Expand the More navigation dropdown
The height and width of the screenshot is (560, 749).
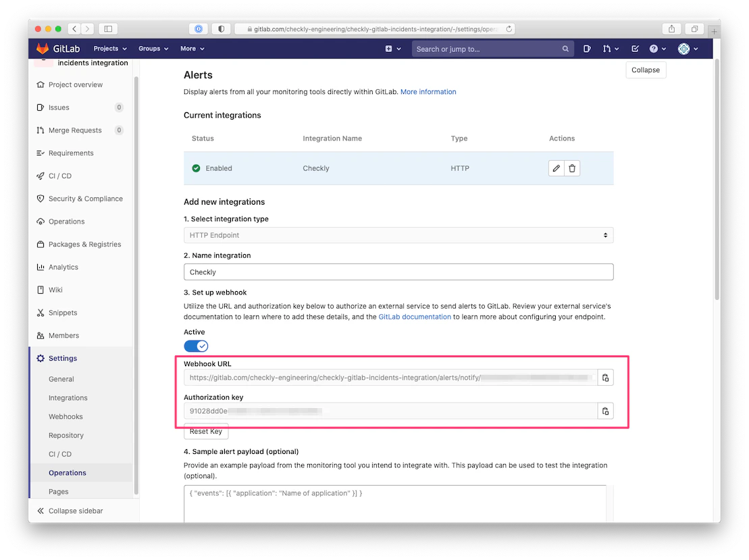click(192, 48)
